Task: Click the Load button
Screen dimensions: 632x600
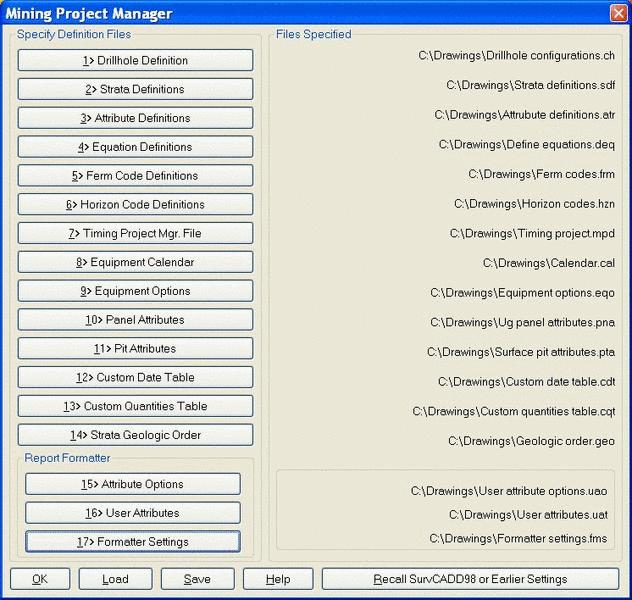Action: [115, 579]
